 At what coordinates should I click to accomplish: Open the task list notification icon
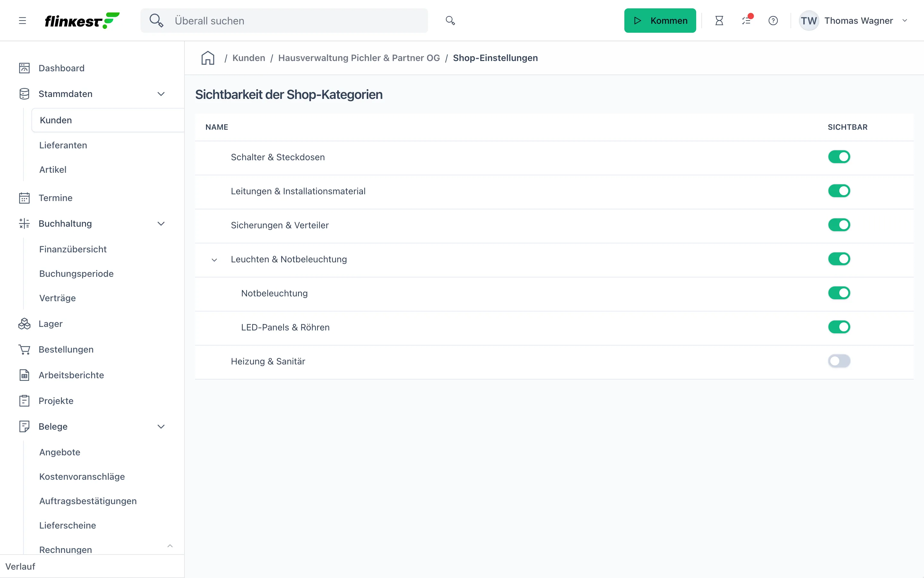747,21
